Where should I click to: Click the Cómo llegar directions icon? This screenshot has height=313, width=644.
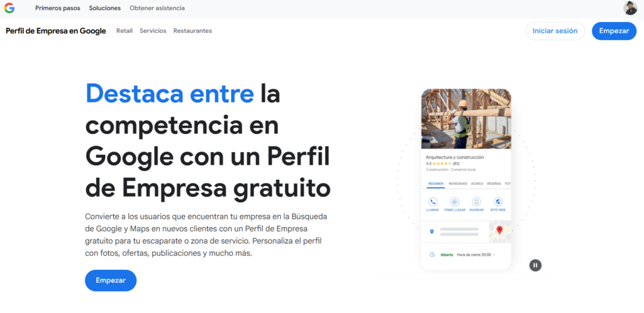coord(454,202)
